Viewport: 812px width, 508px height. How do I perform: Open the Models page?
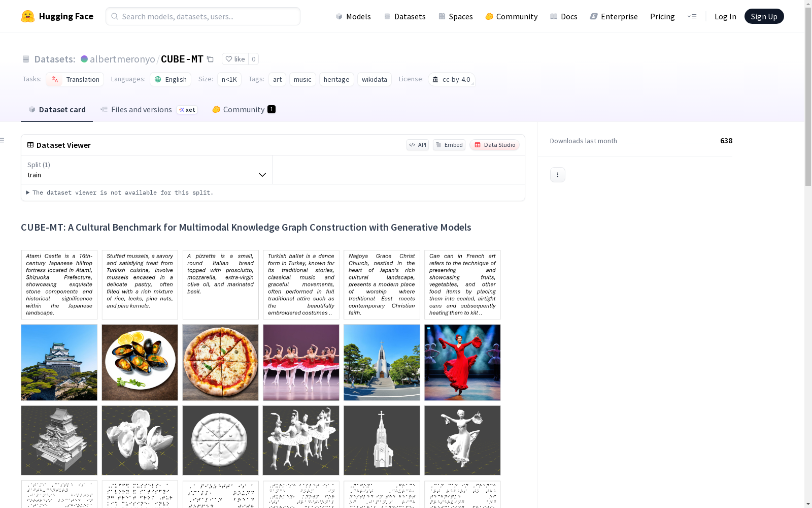(x=353, y=16)
